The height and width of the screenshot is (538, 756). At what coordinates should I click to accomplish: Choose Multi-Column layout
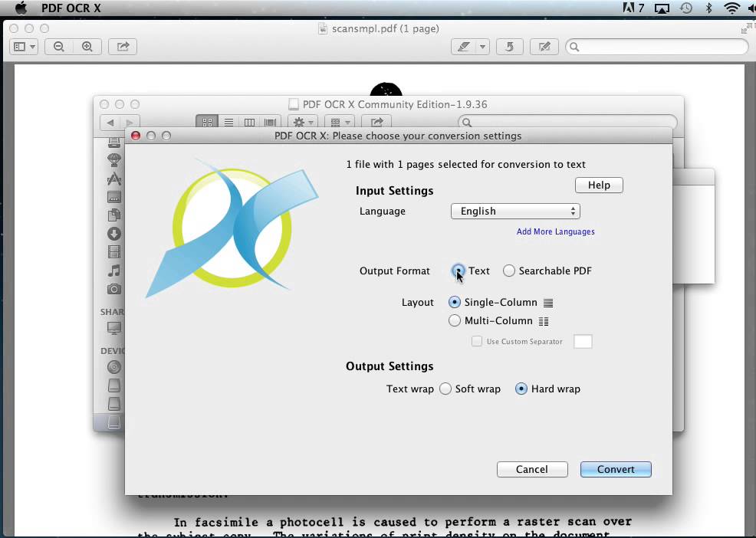tap(454, 320)
